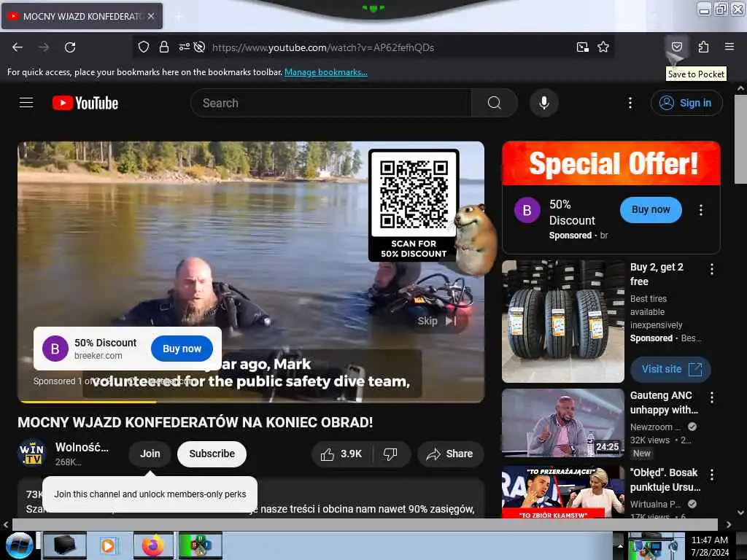Click the ad progress bar on the video
The width and height of the screenshot is (747, 560).
click(x=251, y=402)
